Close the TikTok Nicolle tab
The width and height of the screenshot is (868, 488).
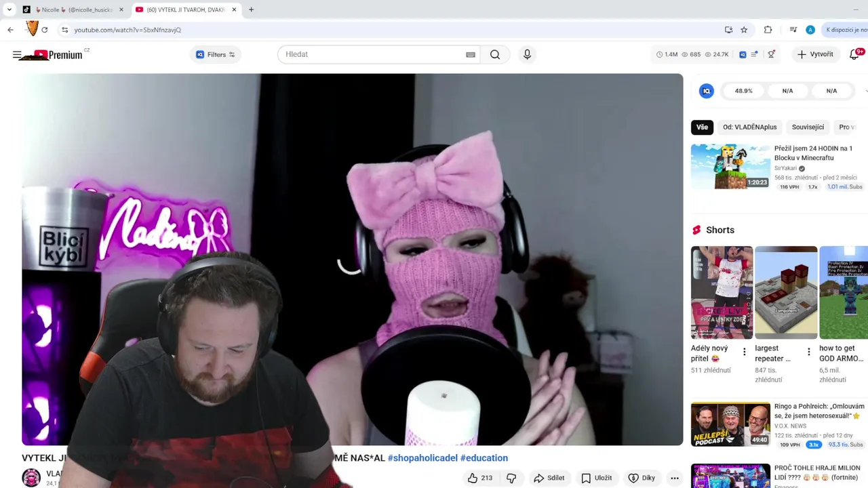(121, 9)
